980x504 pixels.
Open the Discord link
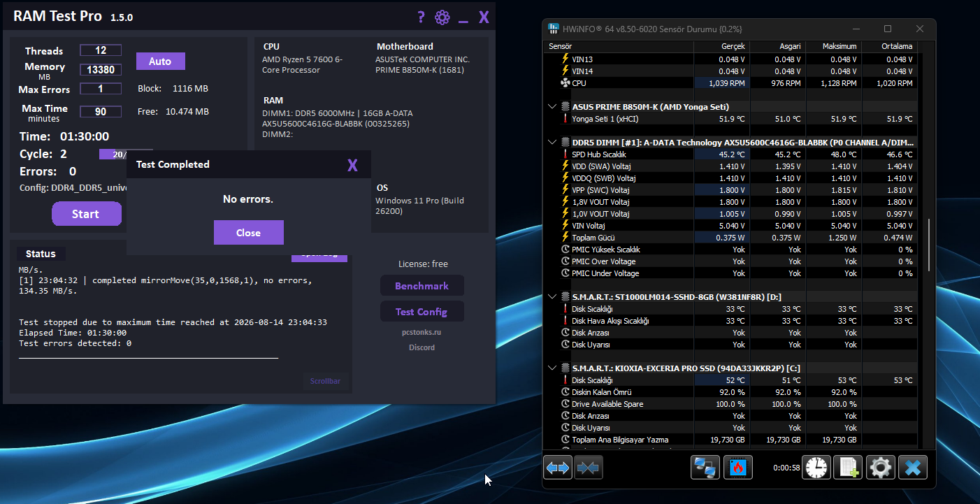pos(421,347)
